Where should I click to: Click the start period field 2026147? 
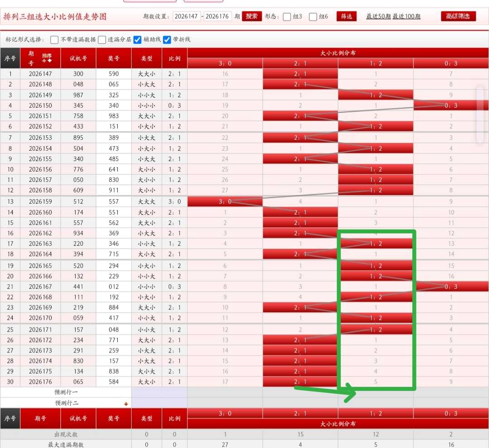[x=187, y=16]
